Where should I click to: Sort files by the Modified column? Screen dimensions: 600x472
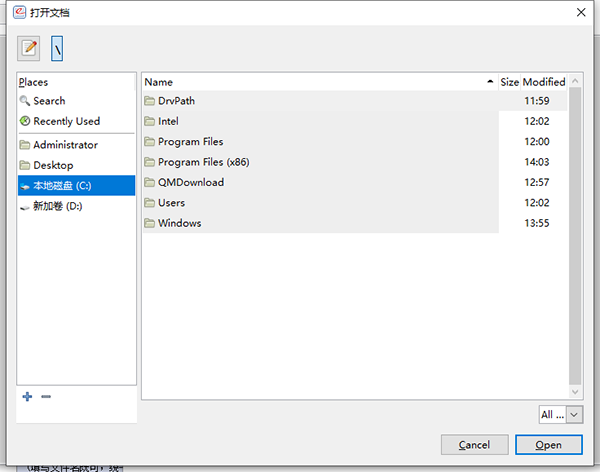point(544,82)
